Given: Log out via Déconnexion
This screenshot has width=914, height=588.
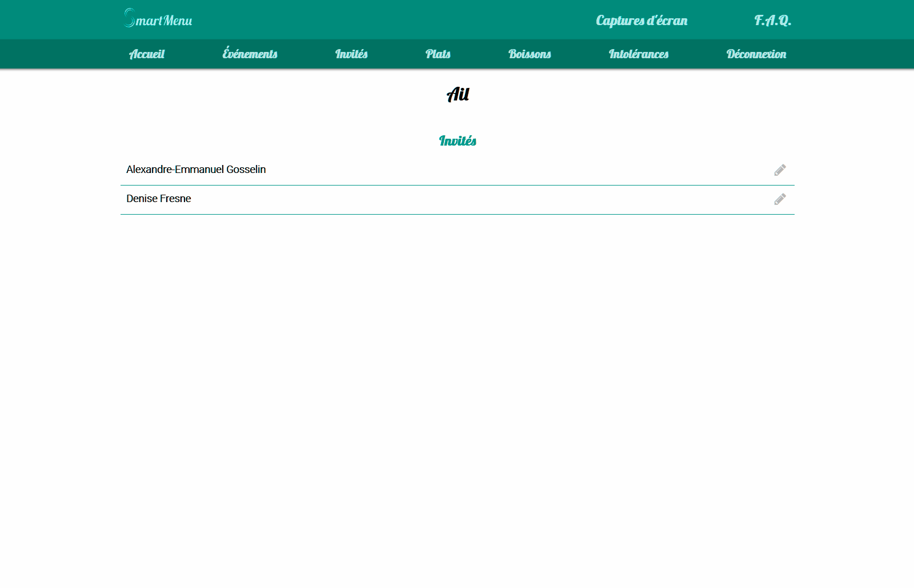Looking at the screenshot, I should pyautogui.click(x=756, y=54).
